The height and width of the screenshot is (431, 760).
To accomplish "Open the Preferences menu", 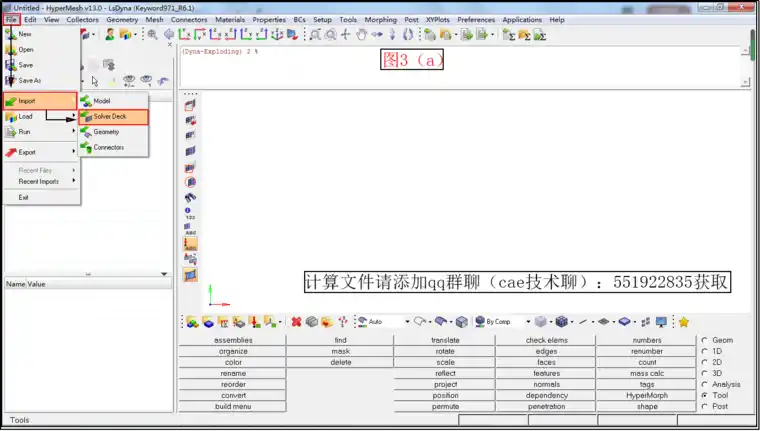I will point(476,20).
